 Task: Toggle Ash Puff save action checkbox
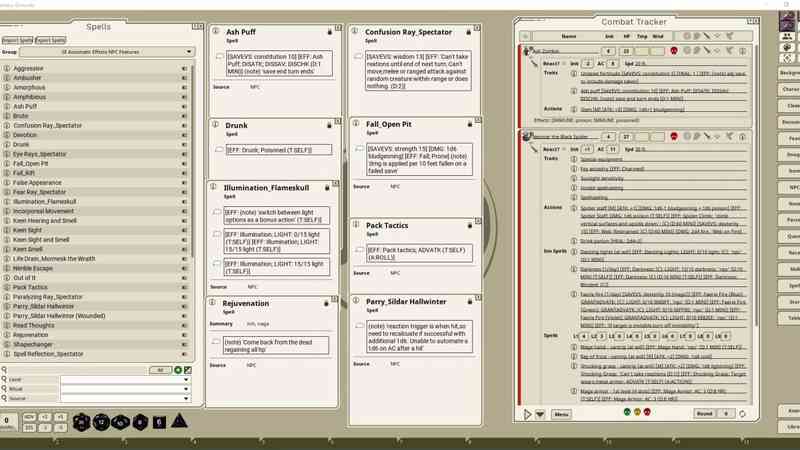point(219,56)
